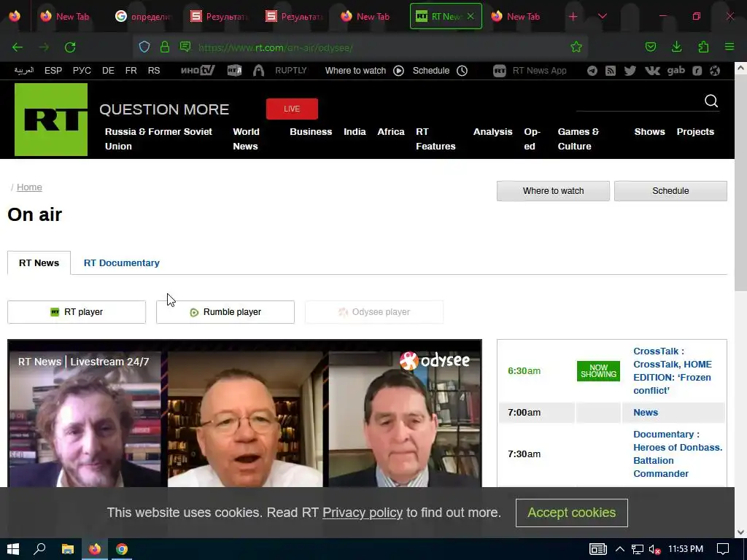Switch language to ESP
Screen dimensions: 747x560
(53, 71)
